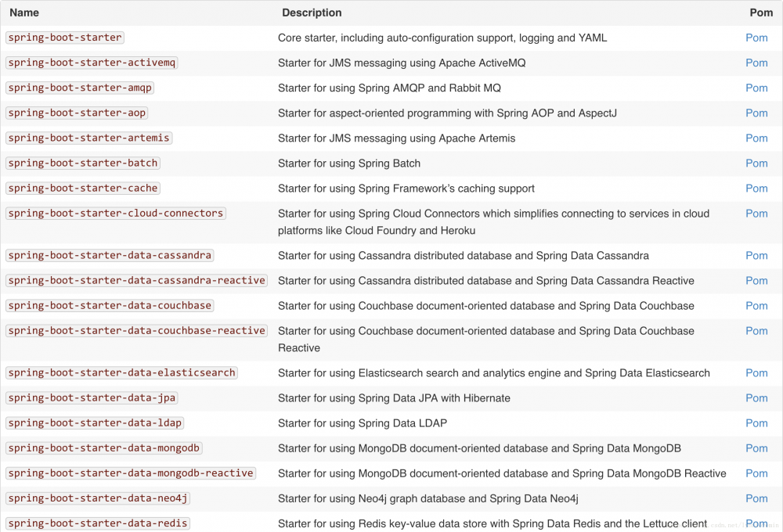Open Pom link for spring-boot-starter-cloud-connectors

(x=756, y=213)
